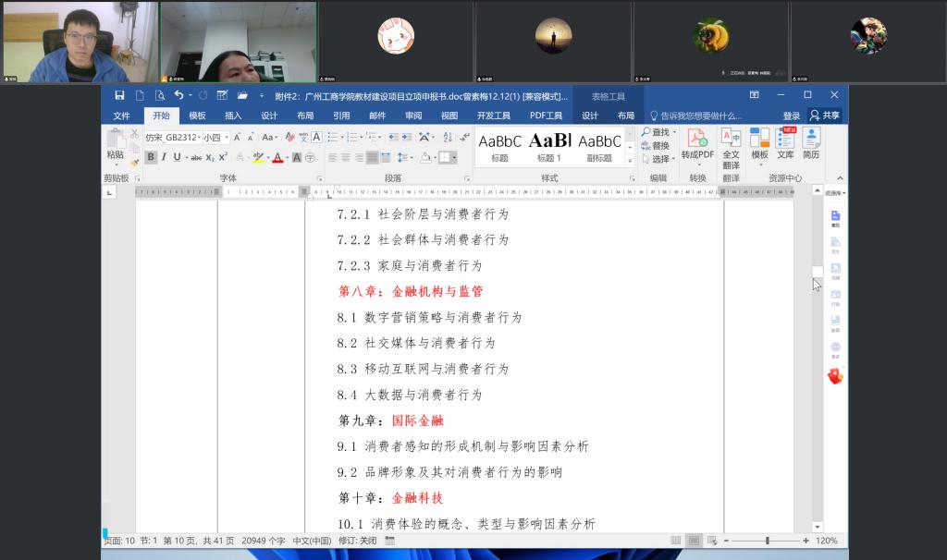Open the full-text translation tool
The height and width of the screenshot is (560, 947).
pos(731,138)
